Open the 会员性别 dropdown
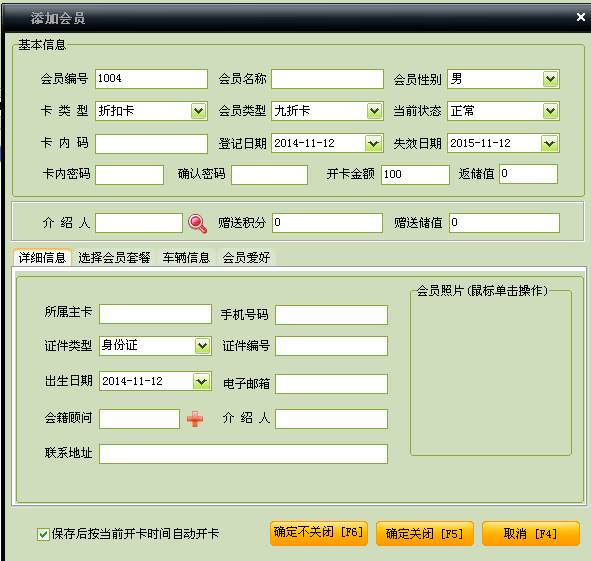The height and width of the screenshot is (561, 591). (550, 79)
